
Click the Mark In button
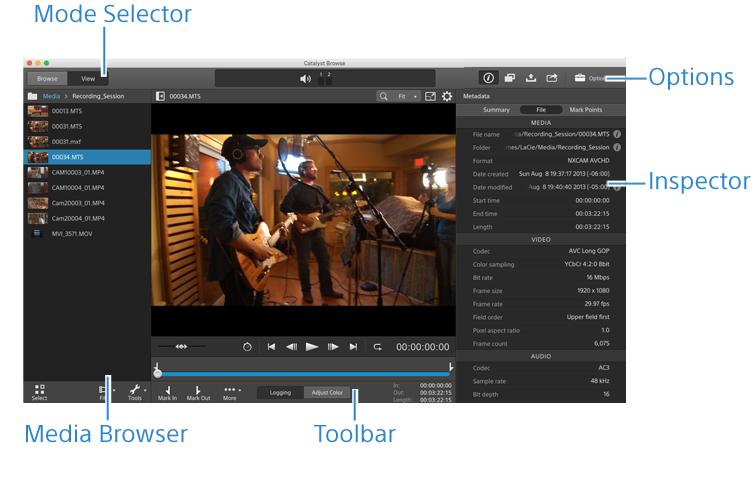click(x=167, y=391)
